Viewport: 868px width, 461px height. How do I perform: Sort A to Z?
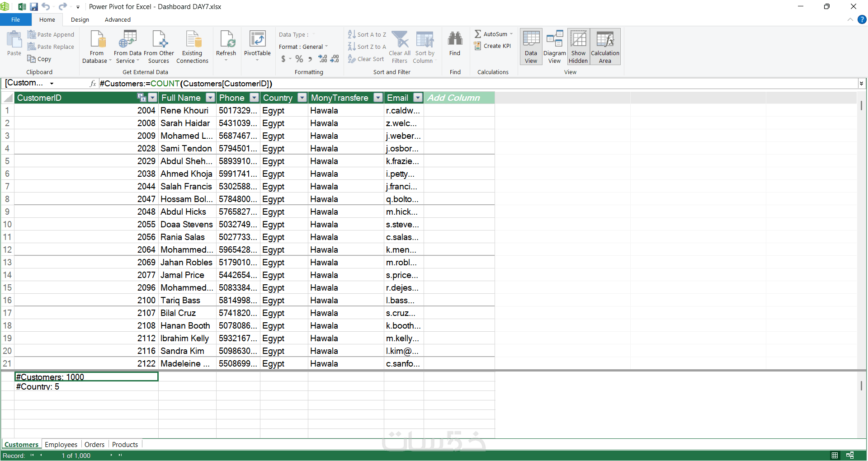pyautogui.click(x=367, y=34)
